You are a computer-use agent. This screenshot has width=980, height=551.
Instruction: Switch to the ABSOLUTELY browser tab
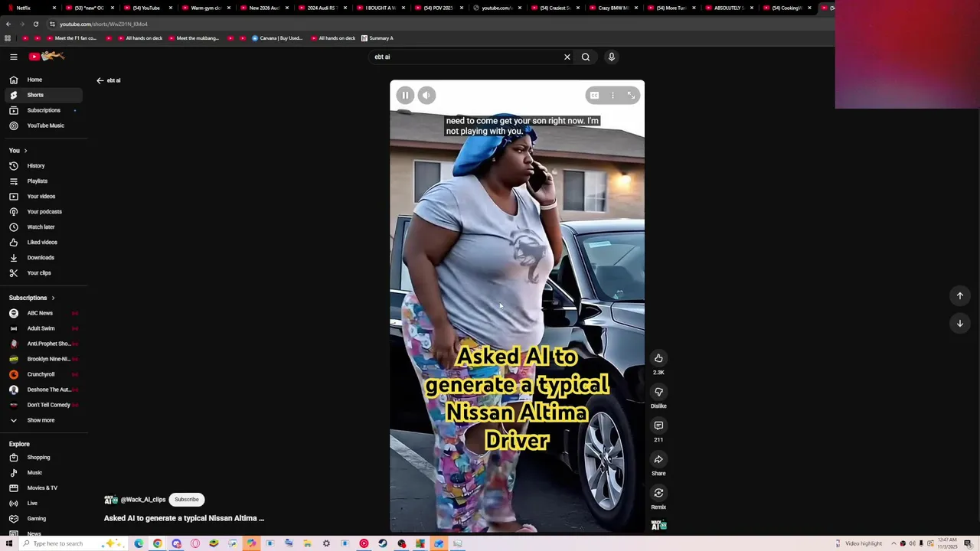click(x=728, y=8)
